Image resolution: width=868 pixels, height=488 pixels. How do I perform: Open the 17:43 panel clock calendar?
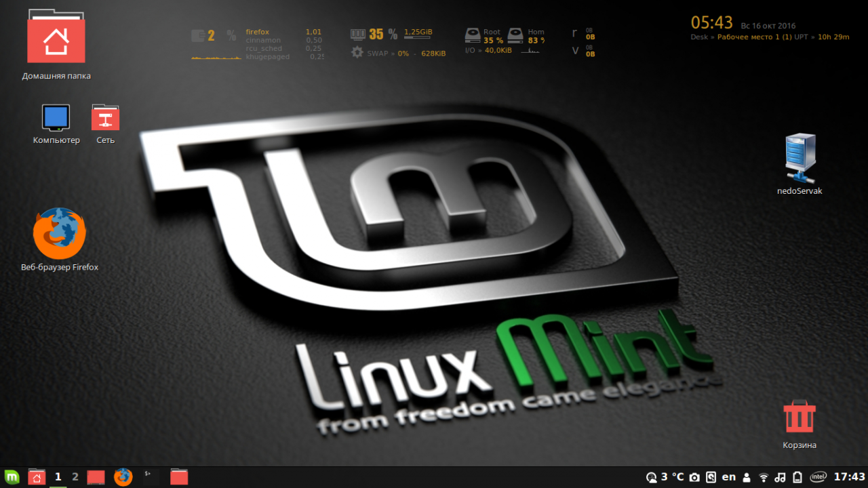[849, 477]
